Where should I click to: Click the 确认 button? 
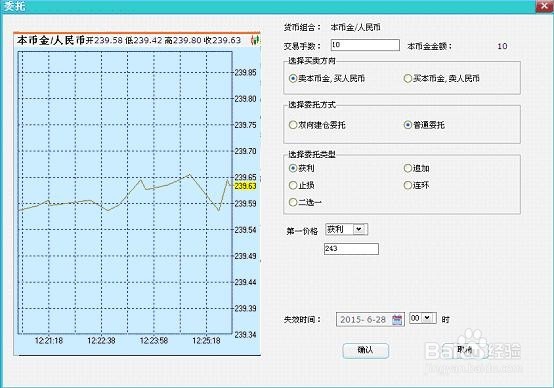[366, 350]
